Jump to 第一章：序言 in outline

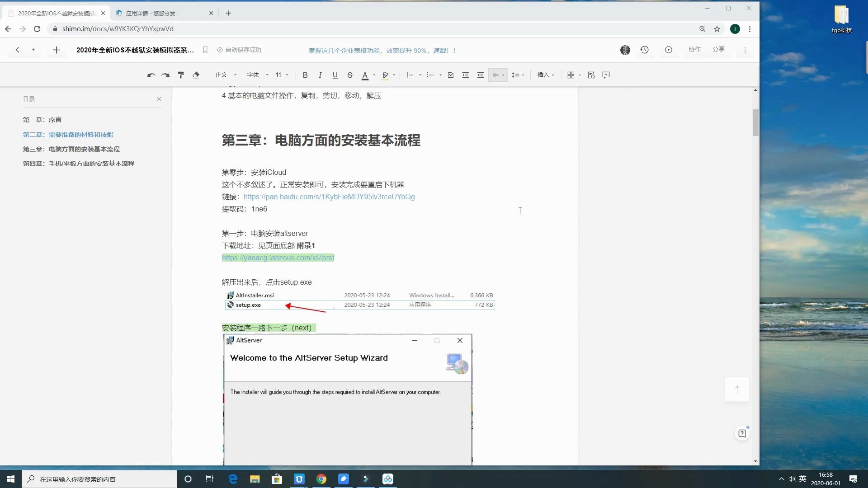[42, 120]
